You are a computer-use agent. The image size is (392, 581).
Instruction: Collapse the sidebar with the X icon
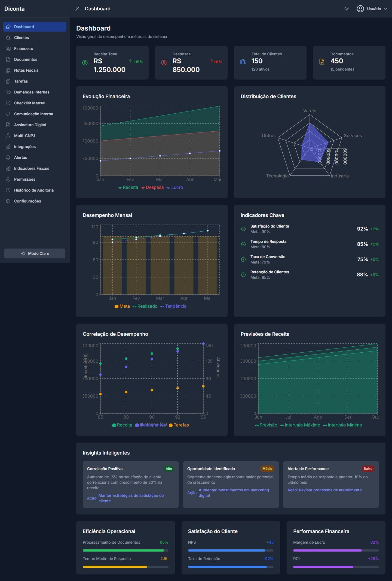click(x=77, y=9)
